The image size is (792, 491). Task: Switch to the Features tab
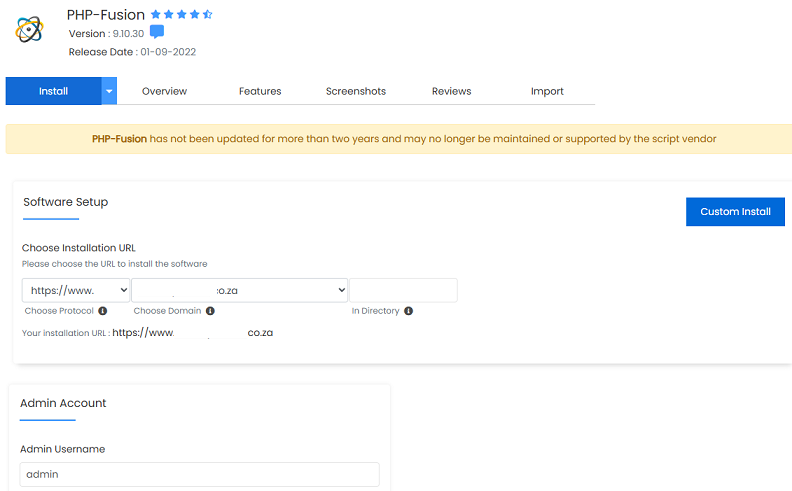point(260,91)
